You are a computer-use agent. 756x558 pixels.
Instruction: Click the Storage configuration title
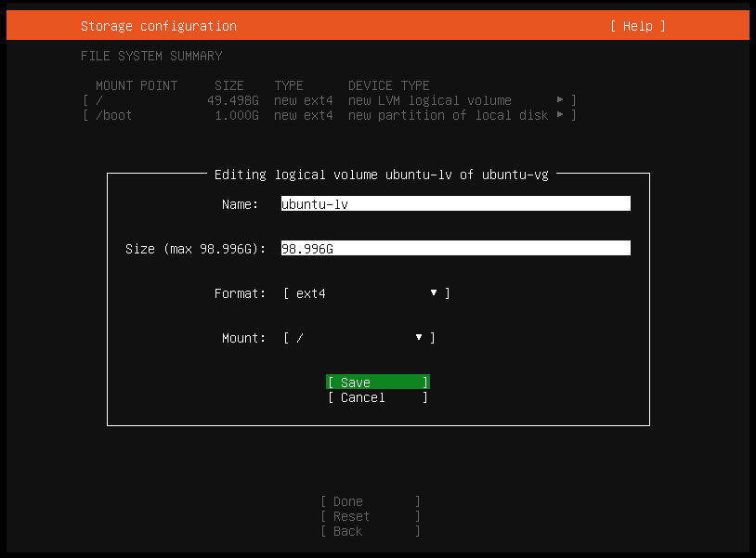coord(159,26)
